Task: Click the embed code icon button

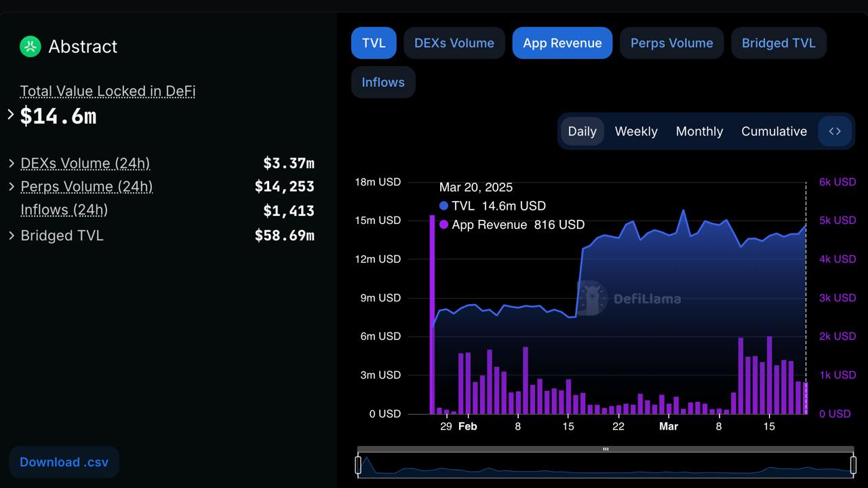Action: 835,131
